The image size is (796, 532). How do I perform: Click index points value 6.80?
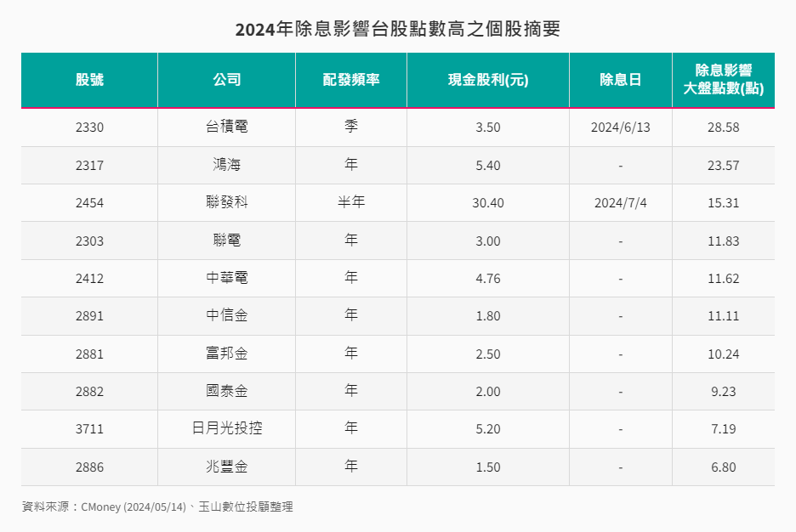(x=724, y=467)
